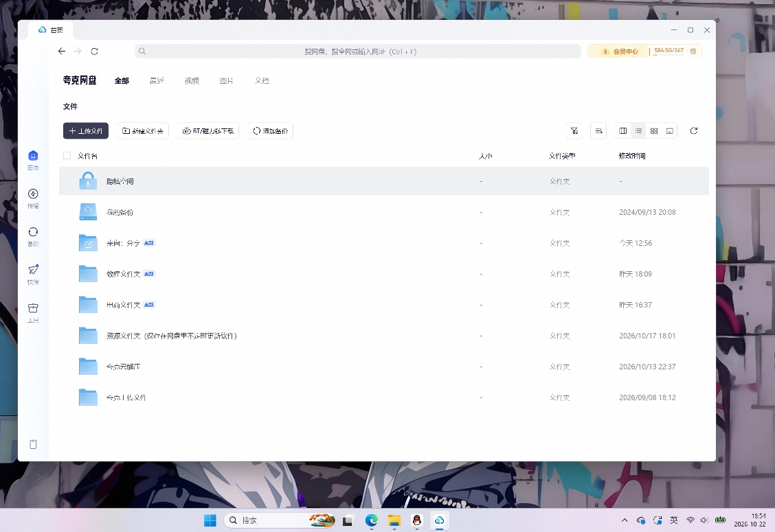Open the 首页 home section in the left sidebar
The image size is (775, 532).
[33, 161]
